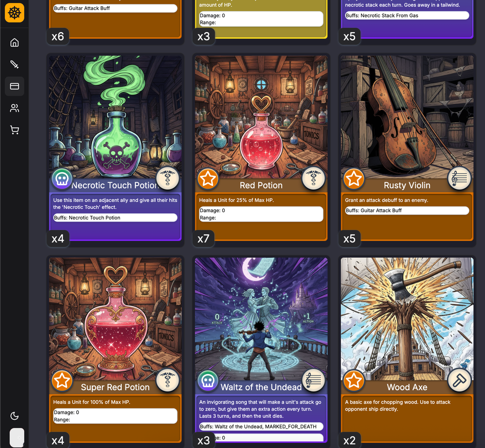
Task: Click the ship wheel logo icon
Action: [x=15, y=13]
